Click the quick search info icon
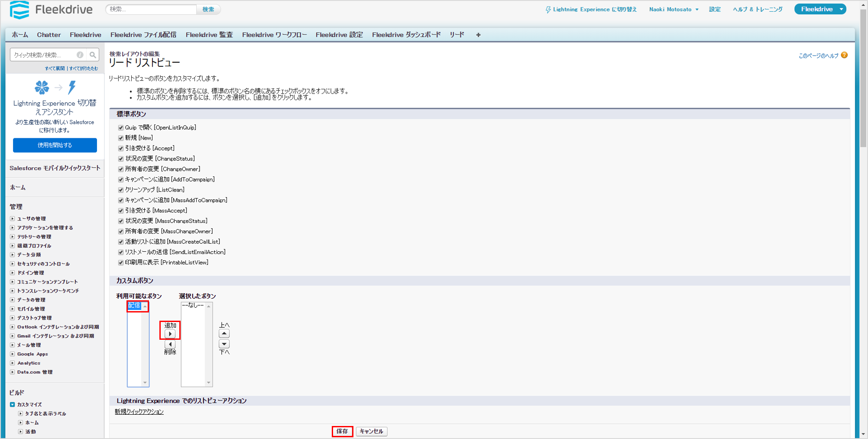 [80, 55]
